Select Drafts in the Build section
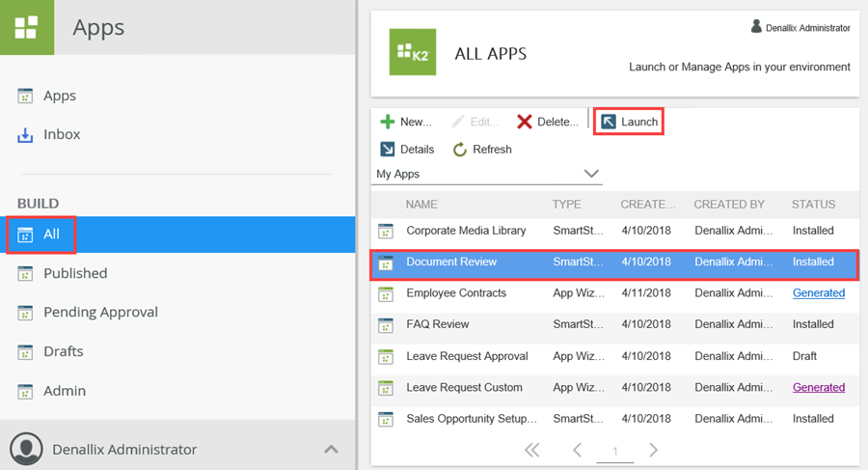Viewport: 868px width, 470px height. click(64, 351)
